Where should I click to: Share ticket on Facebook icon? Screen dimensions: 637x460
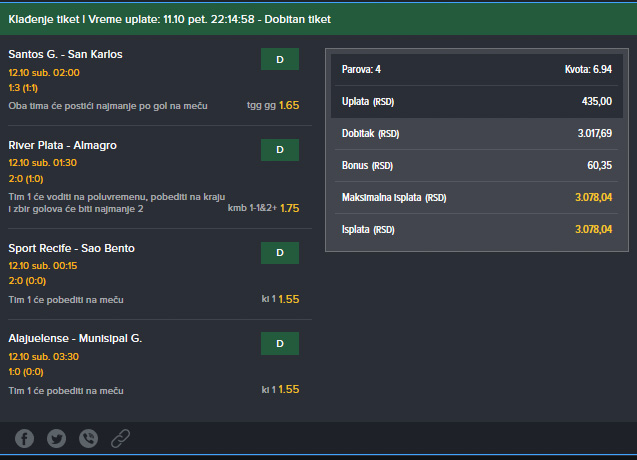(24, 438)
